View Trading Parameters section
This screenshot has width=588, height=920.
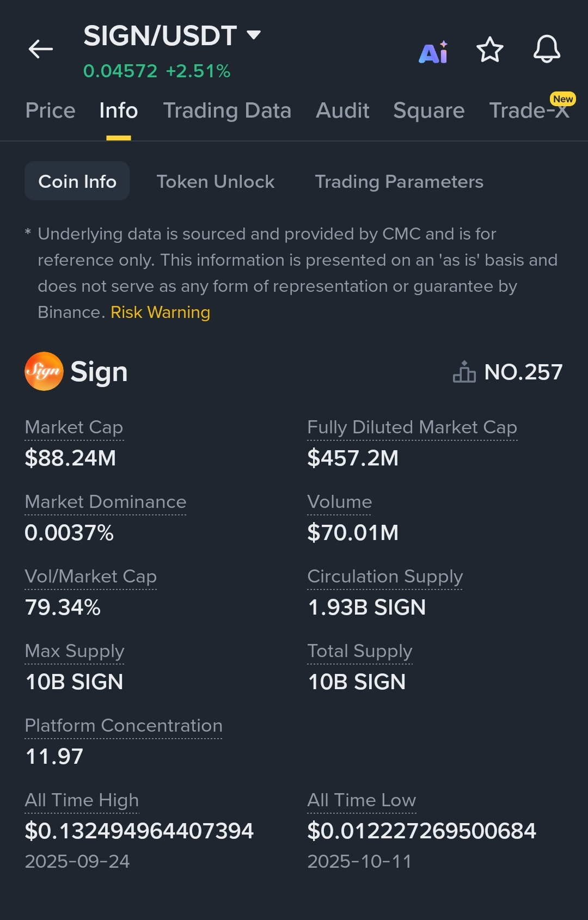coord(399,181)
